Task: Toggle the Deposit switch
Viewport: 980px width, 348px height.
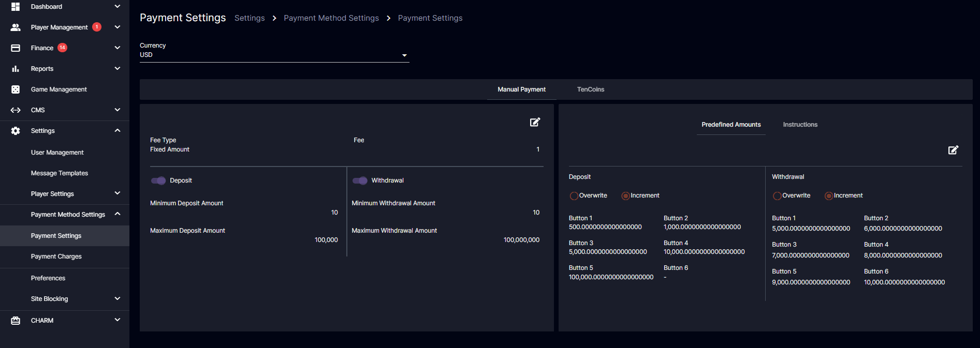Action: coord(158,180)
